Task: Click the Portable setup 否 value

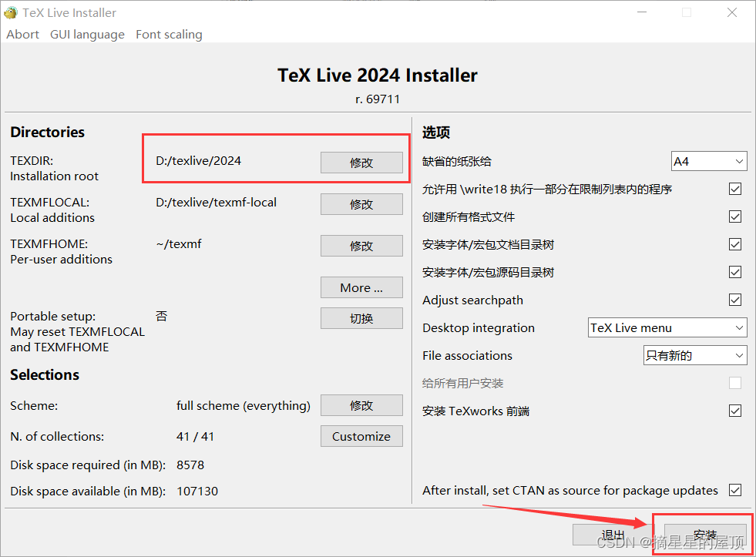Action: click(x=162, y=316)
